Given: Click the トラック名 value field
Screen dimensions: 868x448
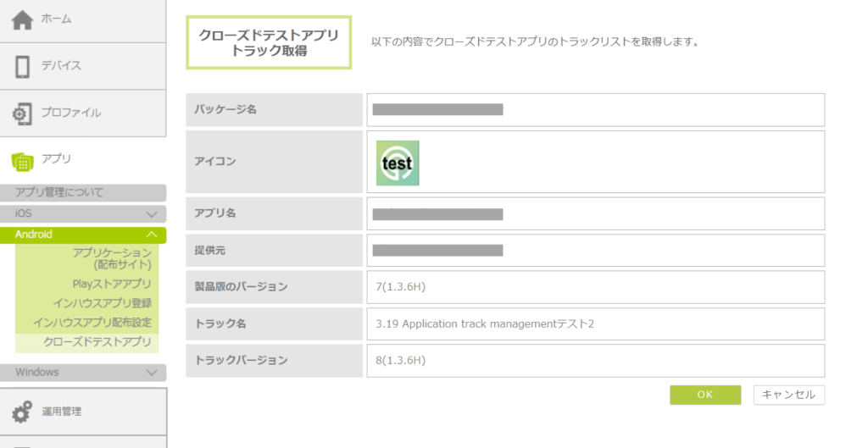Looking at the screenshot, I should pos(596,324).
